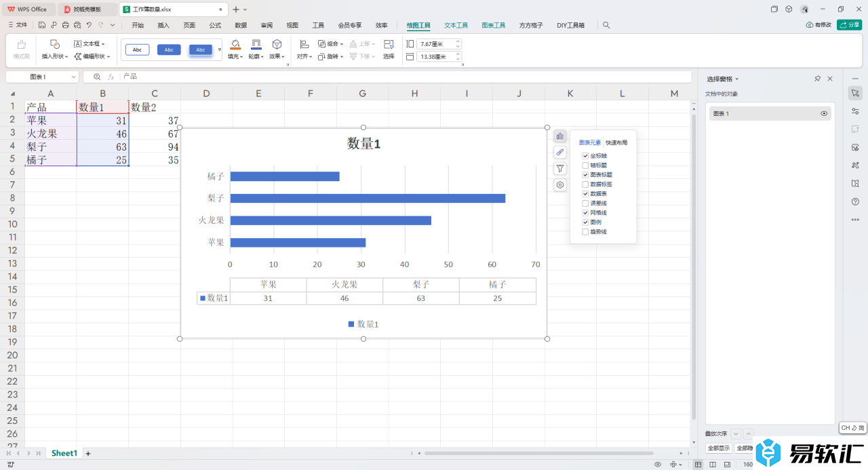Click the edit shape icon

pyautogui.click(x=78, y=56)
